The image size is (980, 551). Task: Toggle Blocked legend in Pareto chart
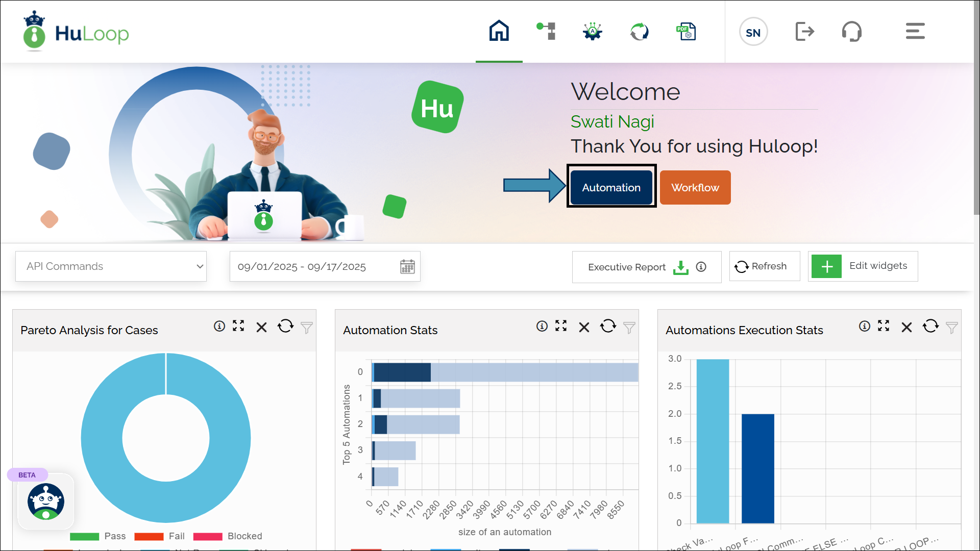(228, 536)
